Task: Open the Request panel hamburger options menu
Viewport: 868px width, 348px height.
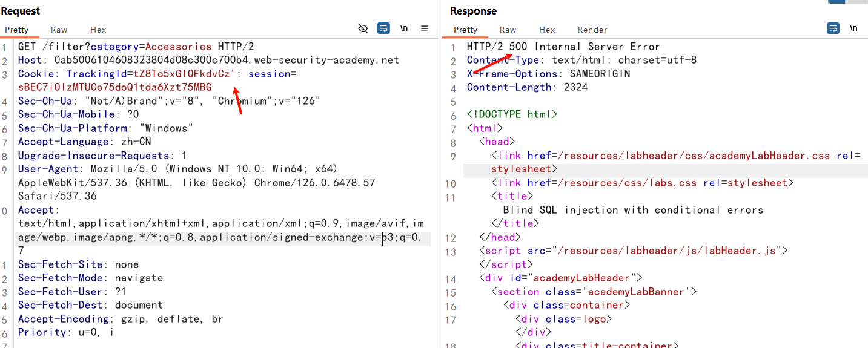Action: tap(425, 28)
